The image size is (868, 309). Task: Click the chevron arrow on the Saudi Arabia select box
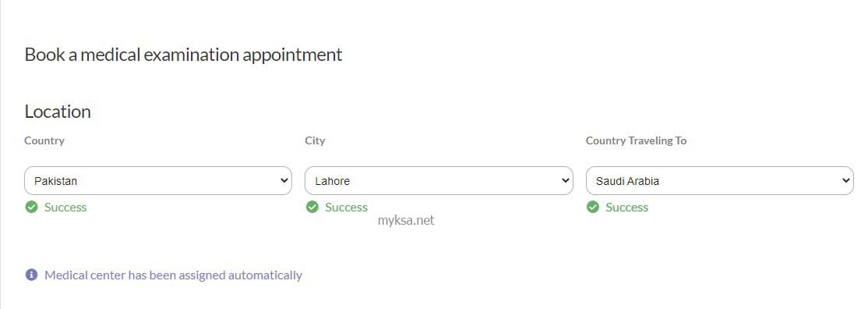click(846, 180)
